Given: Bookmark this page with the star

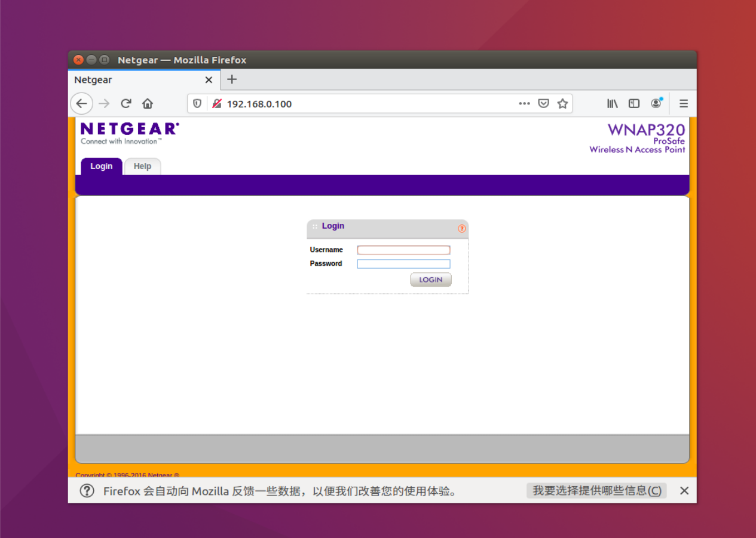Looking at the screenshot, I should tap(562, 103).
